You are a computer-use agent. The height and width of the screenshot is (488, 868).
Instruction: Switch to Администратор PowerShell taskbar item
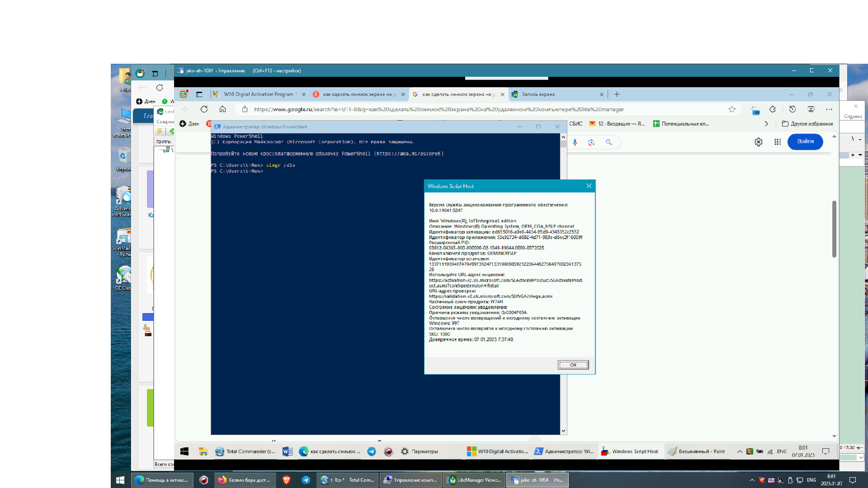coord(564,451)
